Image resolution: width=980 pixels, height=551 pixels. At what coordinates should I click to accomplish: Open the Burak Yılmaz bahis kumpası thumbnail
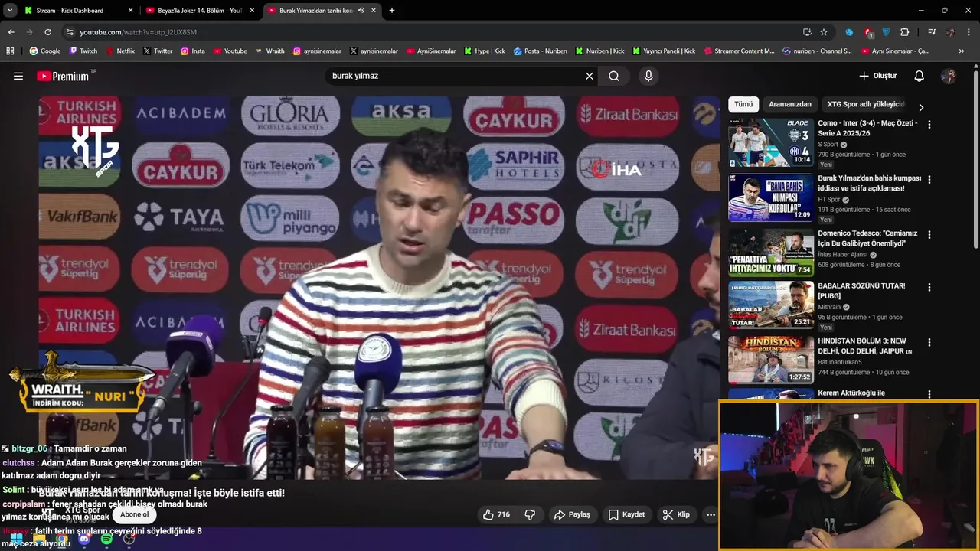tap(771, 197)
